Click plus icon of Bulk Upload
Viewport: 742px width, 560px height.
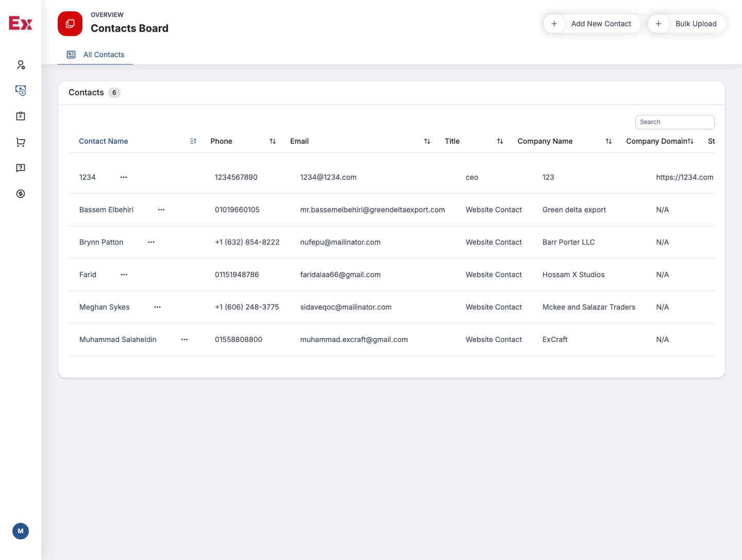[x=659, y=24]
